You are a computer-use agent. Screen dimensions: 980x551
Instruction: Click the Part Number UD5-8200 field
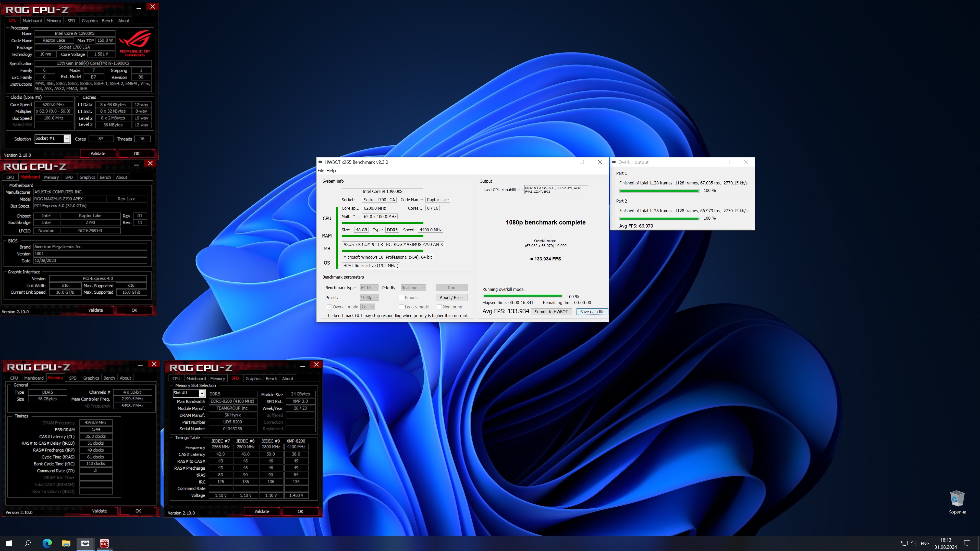click(232, 422)
